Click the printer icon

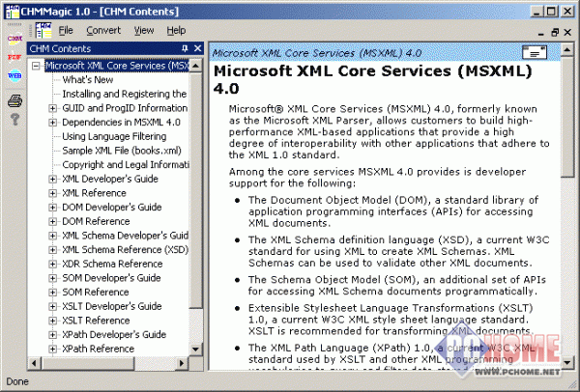pos(14,100)
